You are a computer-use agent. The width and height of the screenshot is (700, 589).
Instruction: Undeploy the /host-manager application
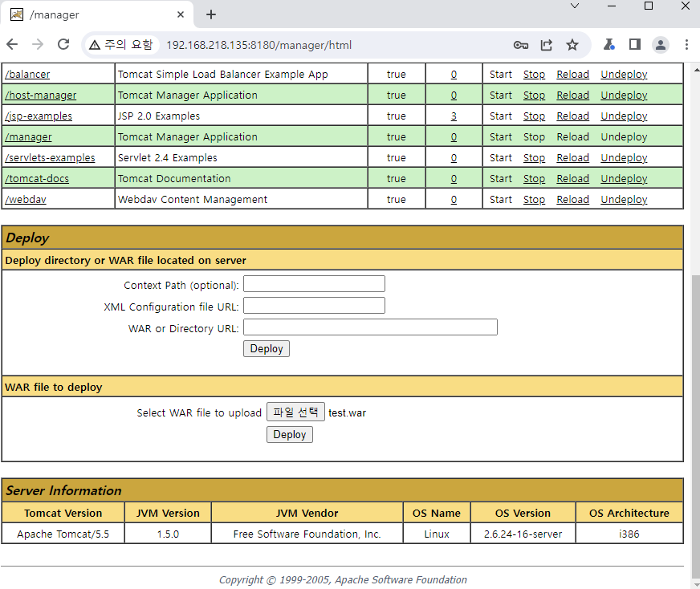coord(624,95)
